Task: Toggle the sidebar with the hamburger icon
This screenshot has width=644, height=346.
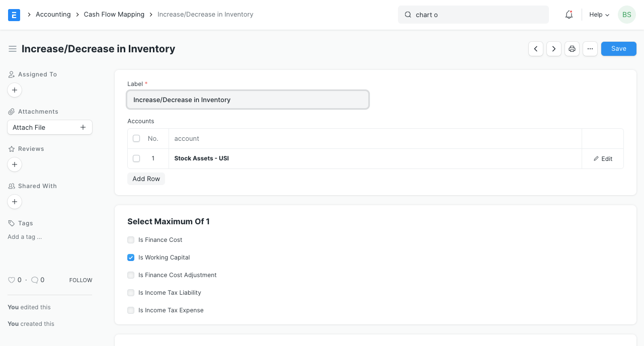Action: [x=13, y=49]
